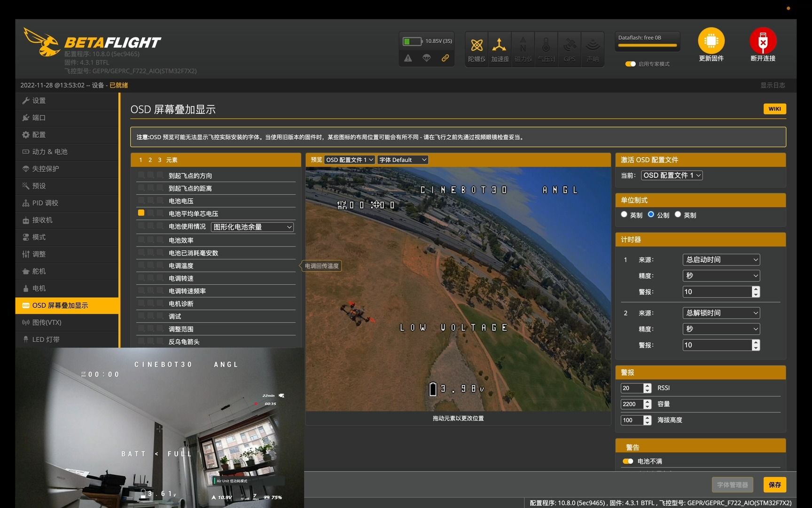
Task: Click the 容量 capacity alarm stepper
Action: pyautogui.click(x=648, y=404)
